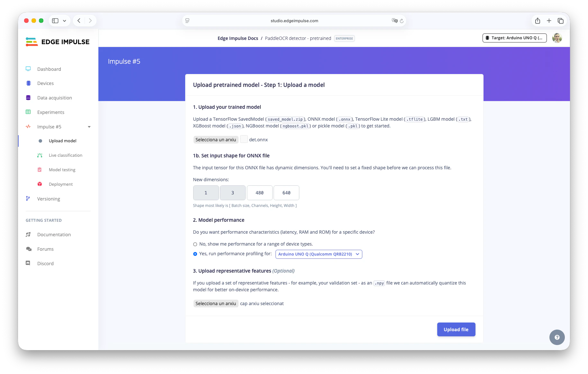Click the Safari share icon

[538, 21]
